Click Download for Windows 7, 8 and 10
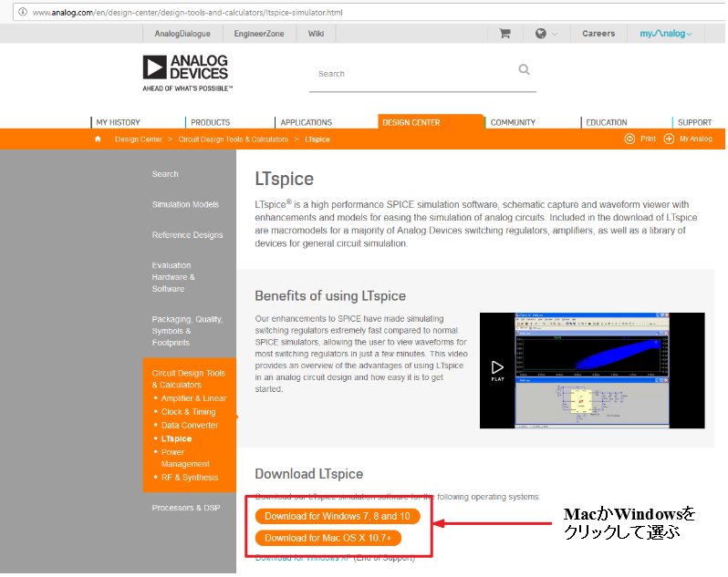 click(x=338, y=516)
